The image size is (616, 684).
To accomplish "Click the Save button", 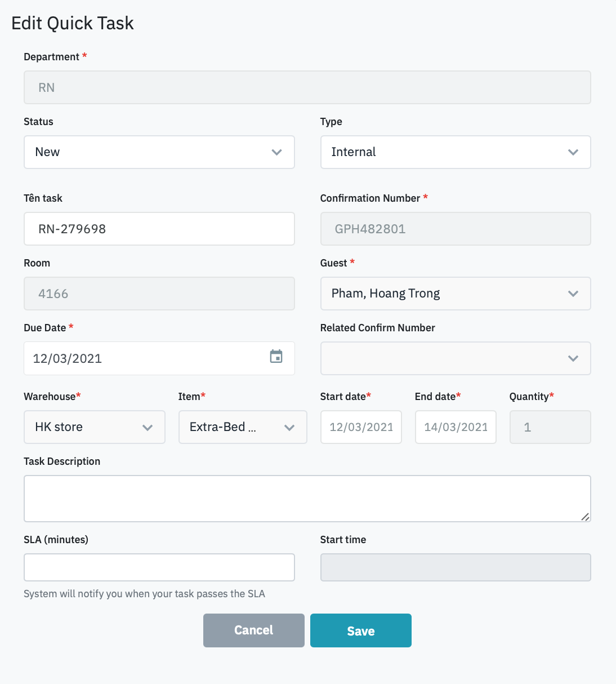I will point(360,630).
